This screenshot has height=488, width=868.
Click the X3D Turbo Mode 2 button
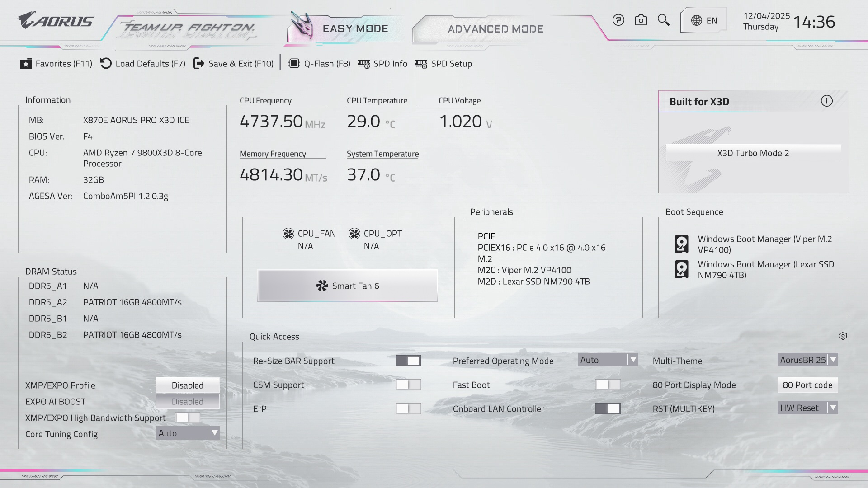coord(753,153)
